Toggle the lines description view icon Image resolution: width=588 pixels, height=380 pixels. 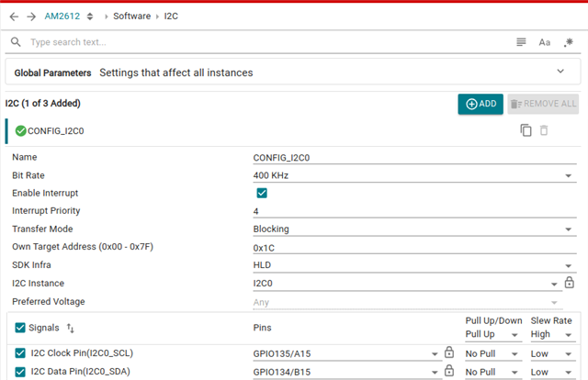click(x=521, y=42)
